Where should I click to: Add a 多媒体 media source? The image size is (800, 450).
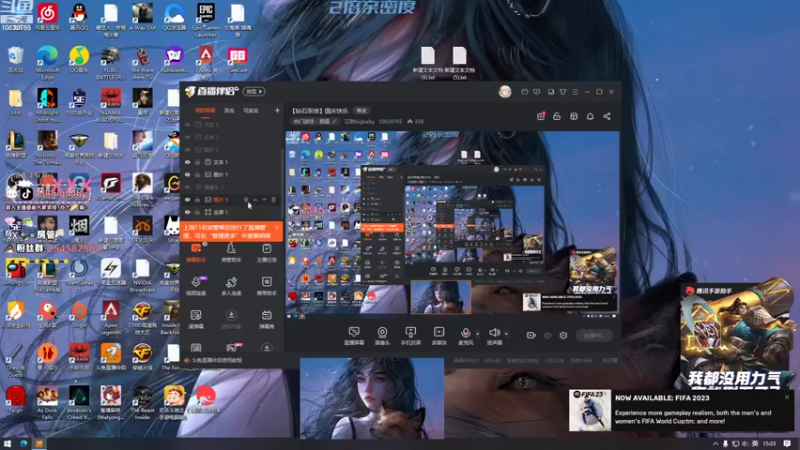pos(439,336)
